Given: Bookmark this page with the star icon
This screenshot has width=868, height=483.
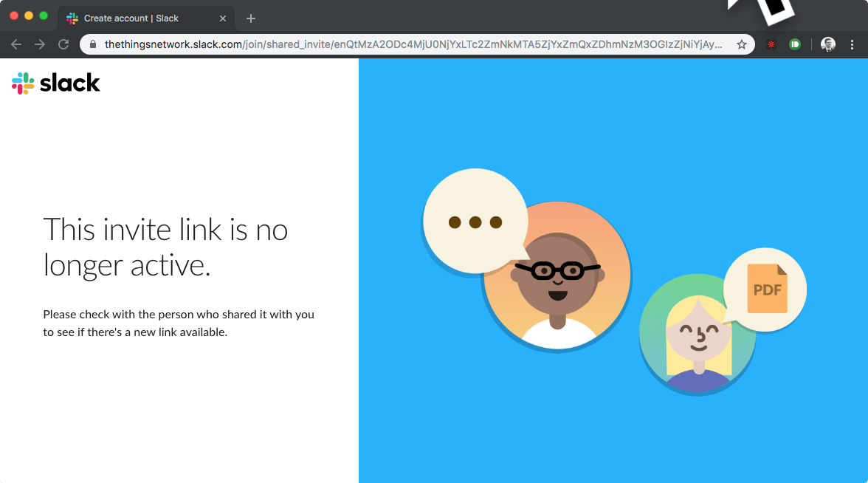Looking at the screenshot, I should (x=741, y=44).
